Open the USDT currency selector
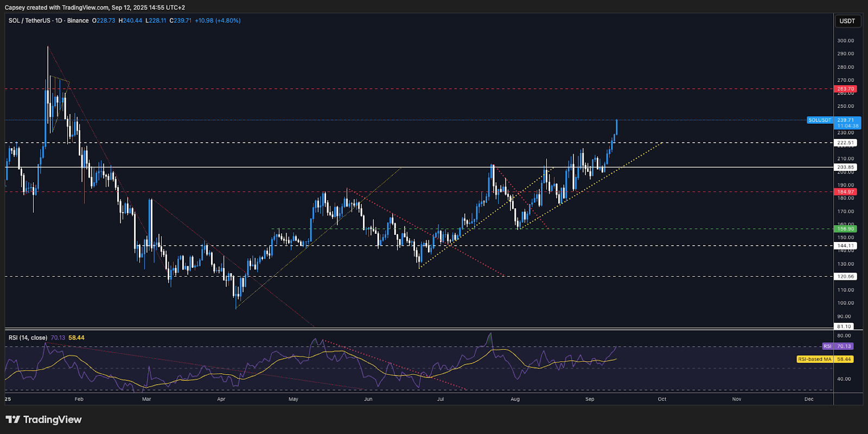The image size is (868, 434). pyautogui.click(x=847, y=21)
